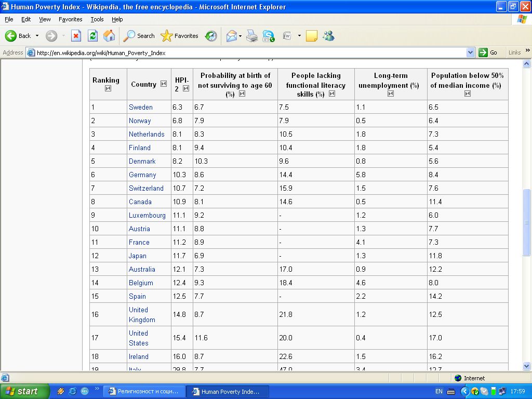Click the Print icon

(252, 36)
